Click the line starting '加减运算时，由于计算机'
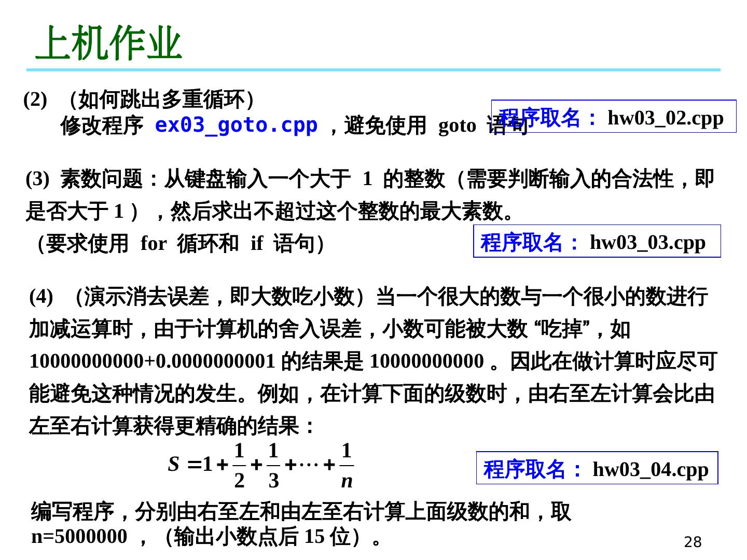This screenshot has height=560, width=747. click(x=330, y=329)
